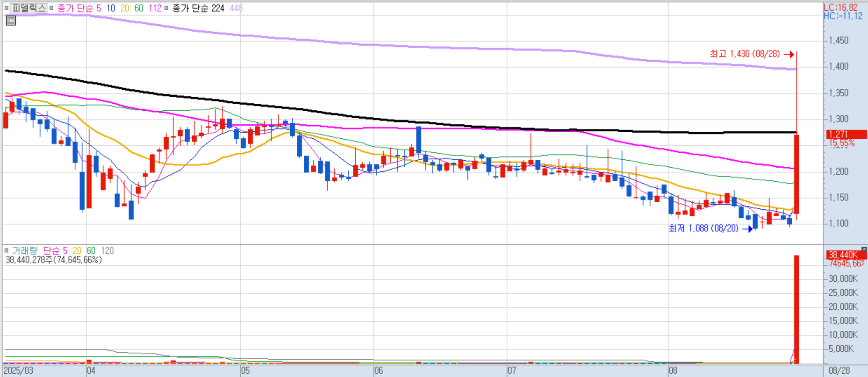Viewport: 868px width, 377px height.
Task: Click the 07 month axis label
Action: pyautogui.click(x=512, y=371)
